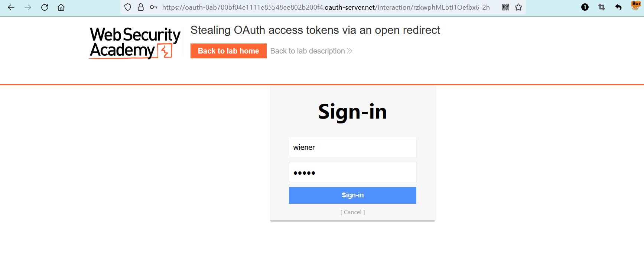Click the saved-password key icon
This screenshot has width=644, height=271.
[x=153, y=7]
